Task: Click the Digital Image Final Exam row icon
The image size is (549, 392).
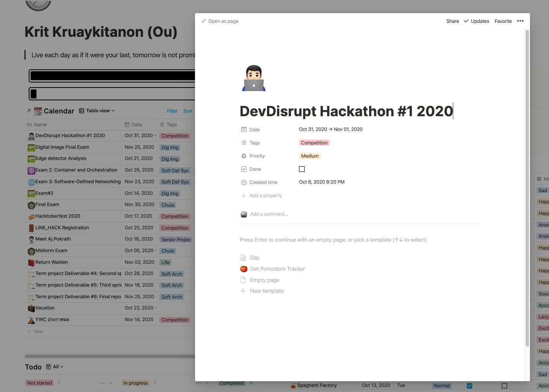Action: click(x=31, y=148)
